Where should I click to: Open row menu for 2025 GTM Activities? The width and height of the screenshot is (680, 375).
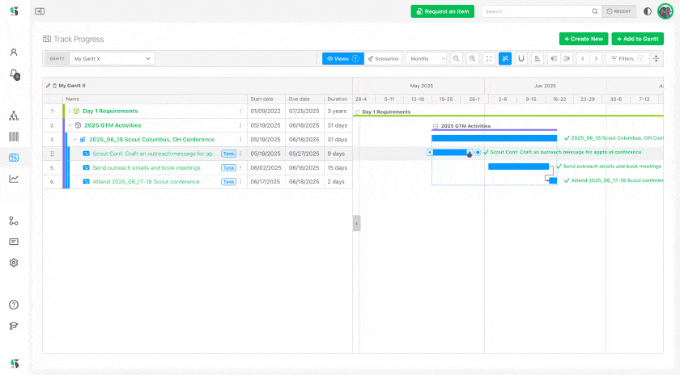point(240,125)
